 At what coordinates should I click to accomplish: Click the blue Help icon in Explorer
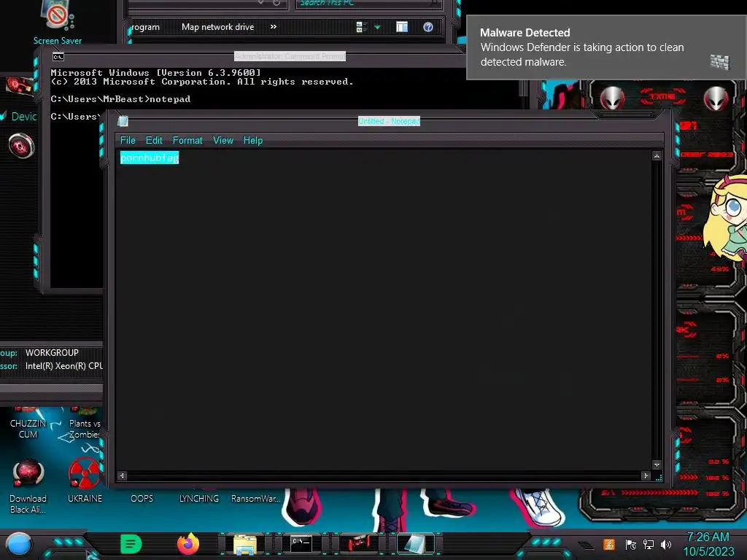(x=428, y=27)
